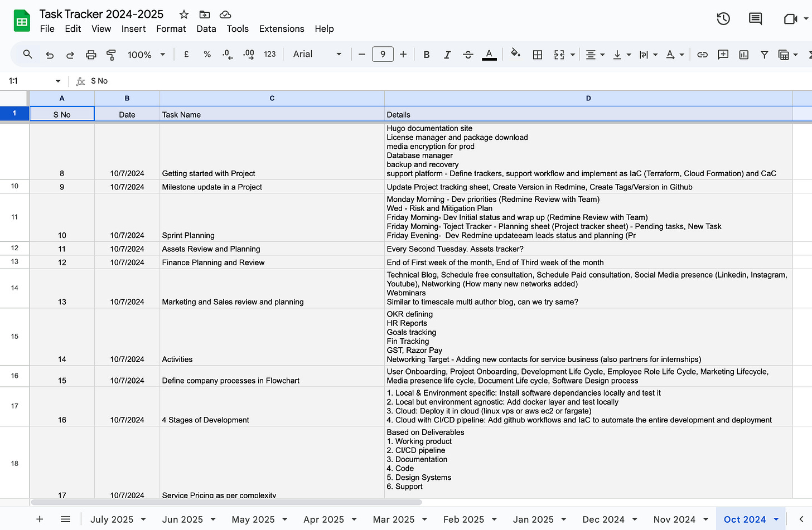Viewport: 812px width, 530px height.
Task: Create a filter
Action: pos(765,55)
